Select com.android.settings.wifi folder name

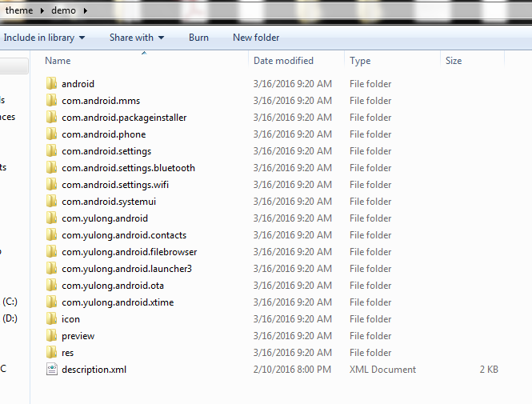point(115,185)
